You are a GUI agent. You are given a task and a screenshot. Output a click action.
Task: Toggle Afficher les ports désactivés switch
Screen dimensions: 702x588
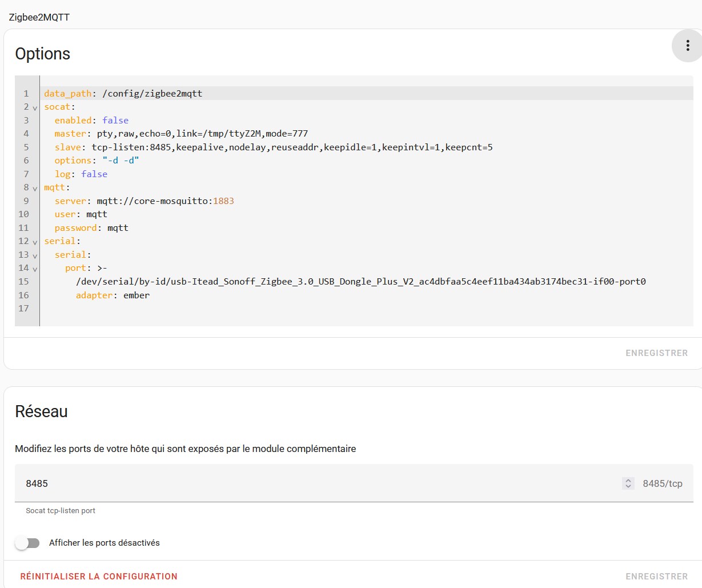pyautogui.click(x=27, y=543)
